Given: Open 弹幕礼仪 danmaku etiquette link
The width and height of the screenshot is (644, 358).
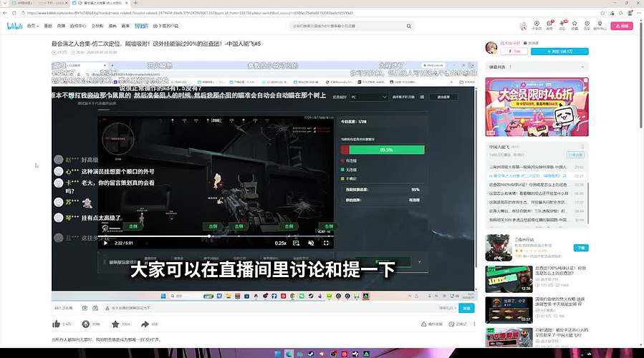Looking at the screenshot, I should [x=447, y=308].
